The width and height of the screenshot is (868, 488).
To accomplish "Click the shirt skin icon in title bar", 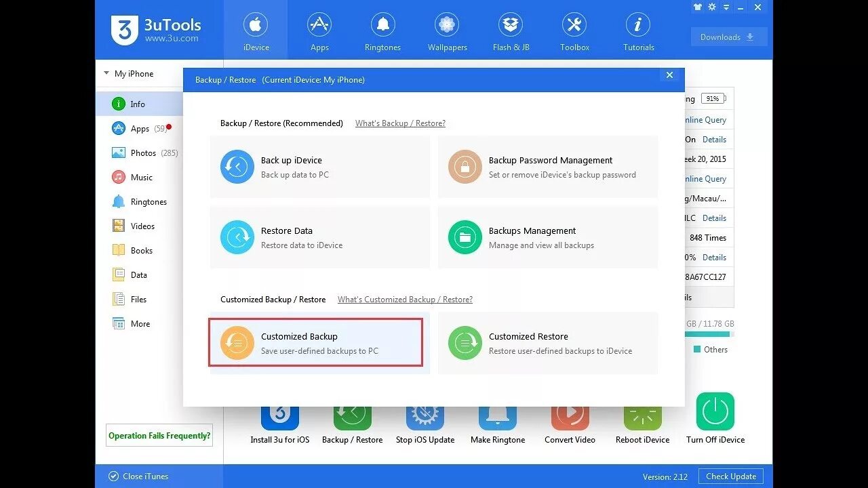I will click(x=698, y=7).
